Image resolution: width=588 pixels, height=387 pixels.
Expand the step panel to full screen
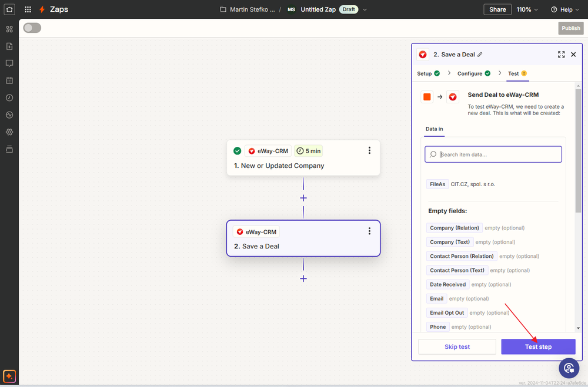click(561, 55)
